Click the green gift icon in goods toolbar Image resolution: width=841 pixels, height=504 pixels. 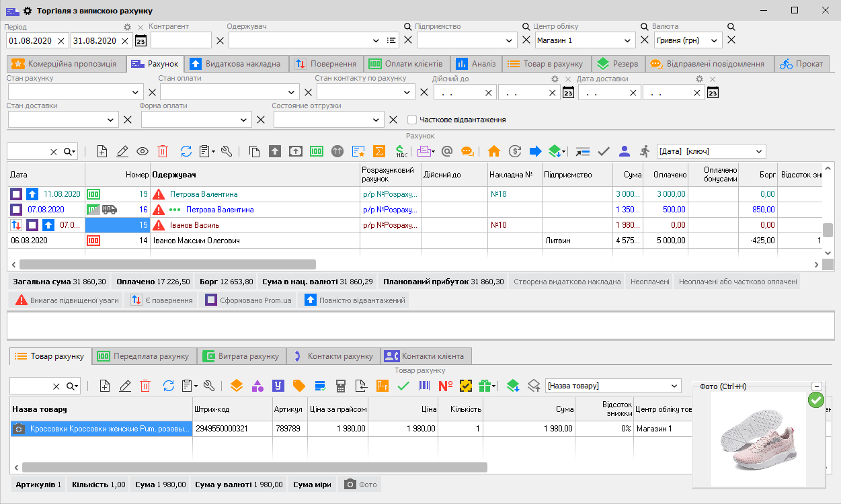click(x=485, y=386)
